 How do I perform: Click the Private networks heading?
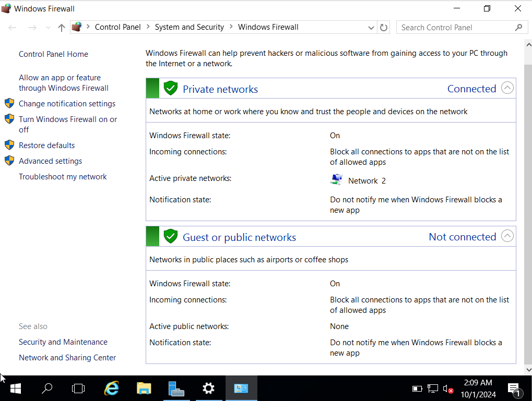click(220, 89)
